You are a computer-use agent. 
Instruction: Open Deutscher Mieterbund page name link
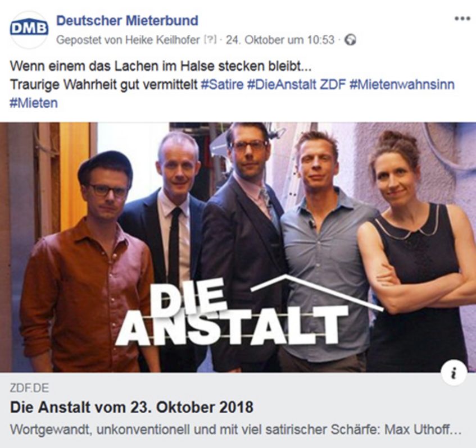127,21
